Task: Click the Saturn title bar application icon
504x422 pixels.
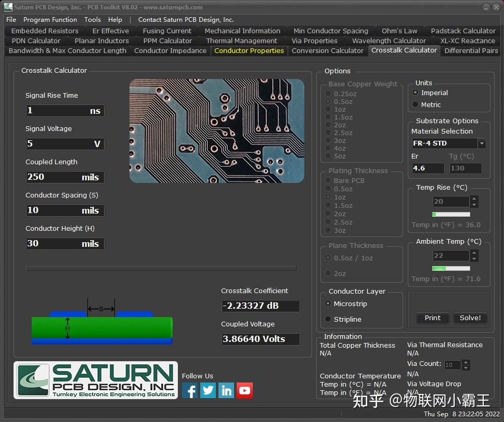Action: coord(7,7)
